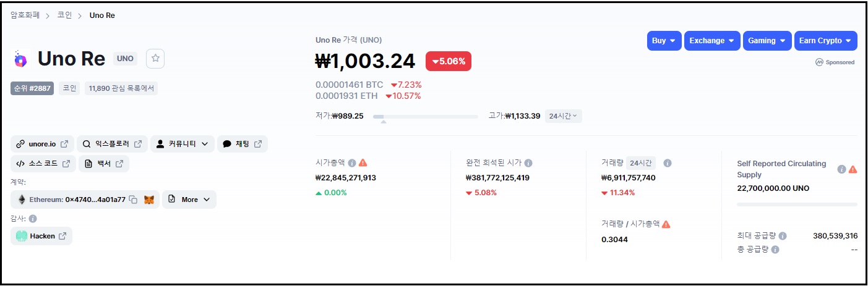868x286 pixels.
Task: Change the 24-hour low/high timeframe selector
Action: 563,116
